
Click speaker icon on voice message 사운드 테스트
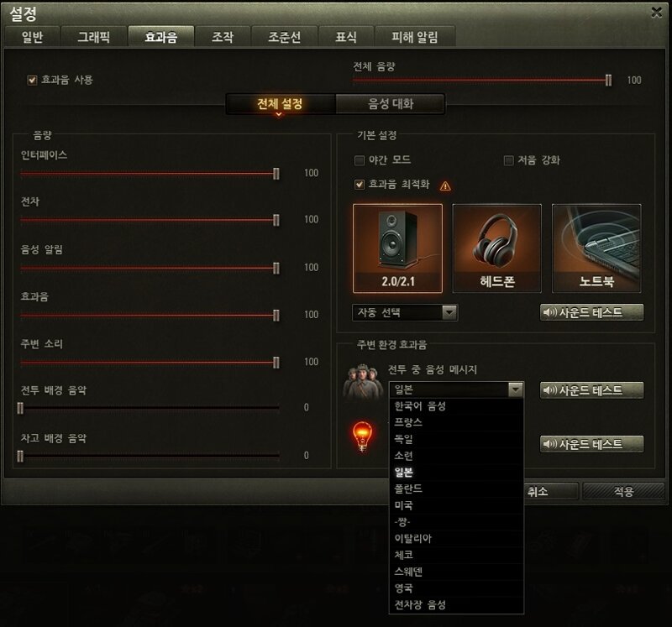coord(550,390)
